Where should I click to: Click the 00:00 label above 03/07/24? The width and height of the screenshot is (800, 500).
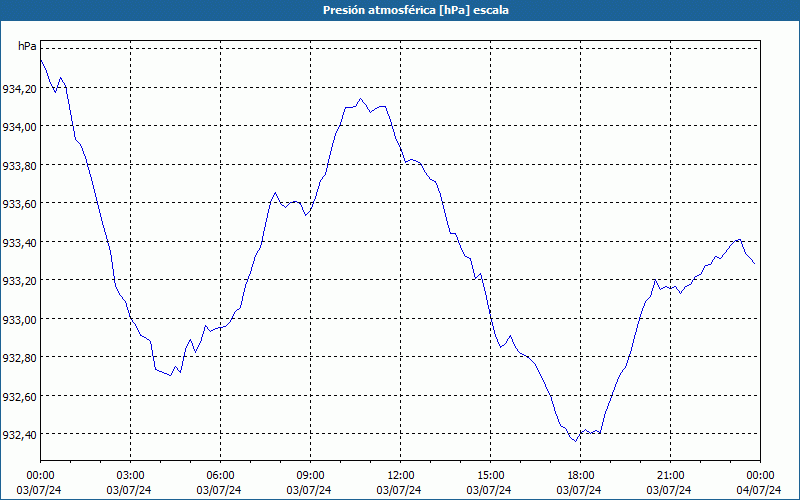pos(40,476)
